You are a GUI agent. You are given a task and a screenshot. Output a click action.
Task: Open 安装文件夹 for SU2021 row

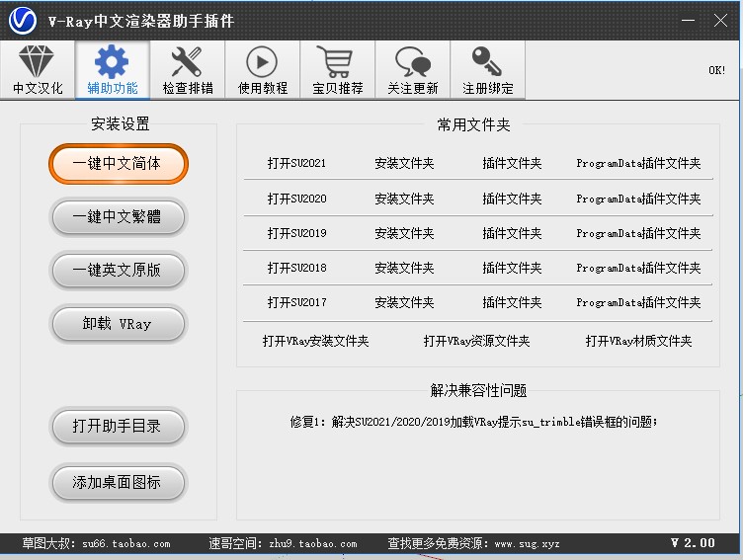[x=404, y=163]
